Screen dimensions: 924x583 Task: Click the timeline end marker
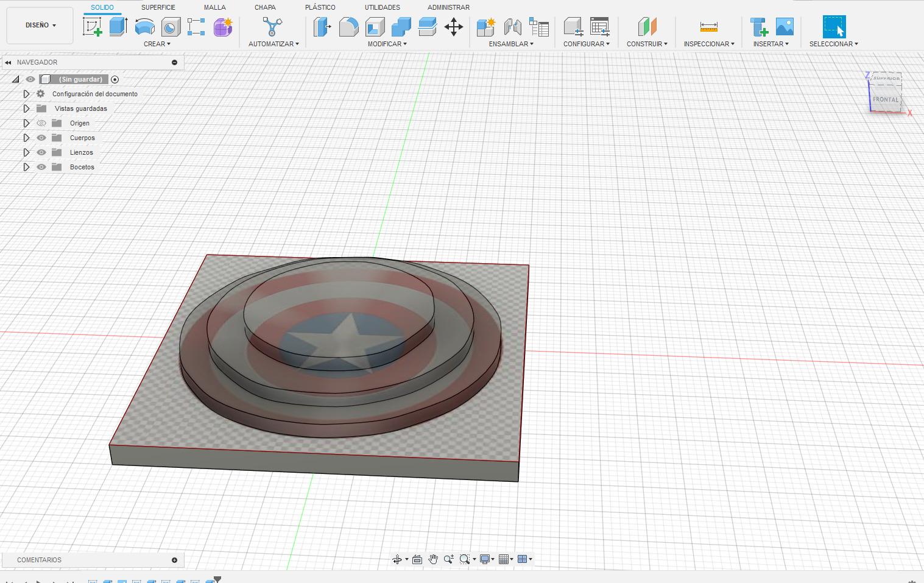coord(217,579)
